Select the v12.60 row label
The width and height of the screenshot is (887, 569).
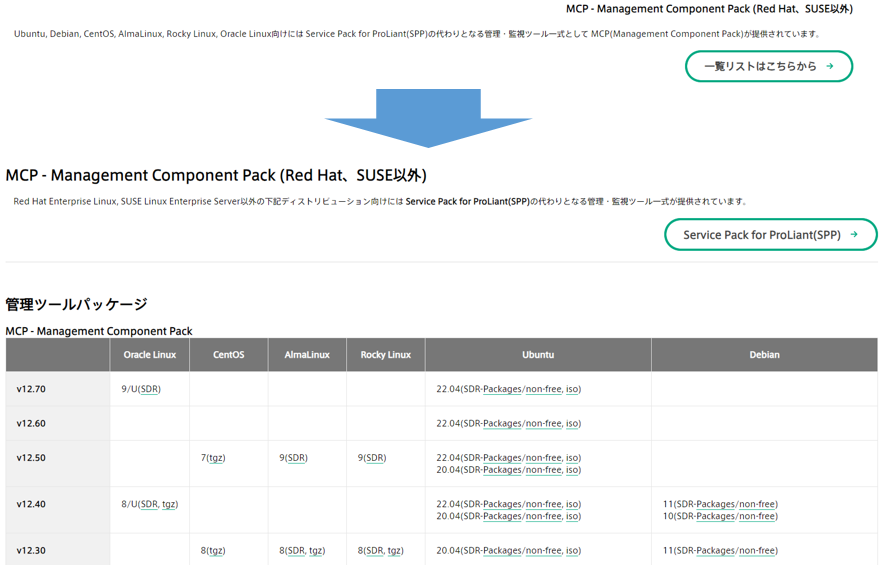[x=31, y=424]
